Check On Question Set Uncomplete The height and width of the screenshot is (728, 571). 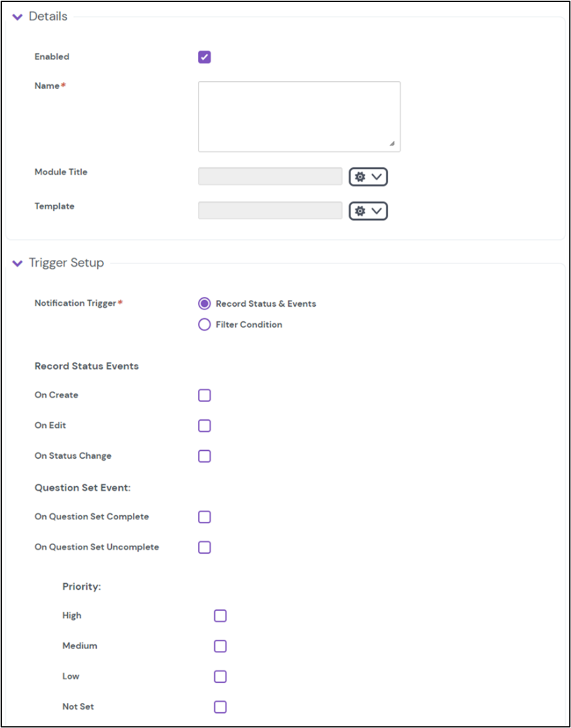pyautogui.click(x=204, y=547)
